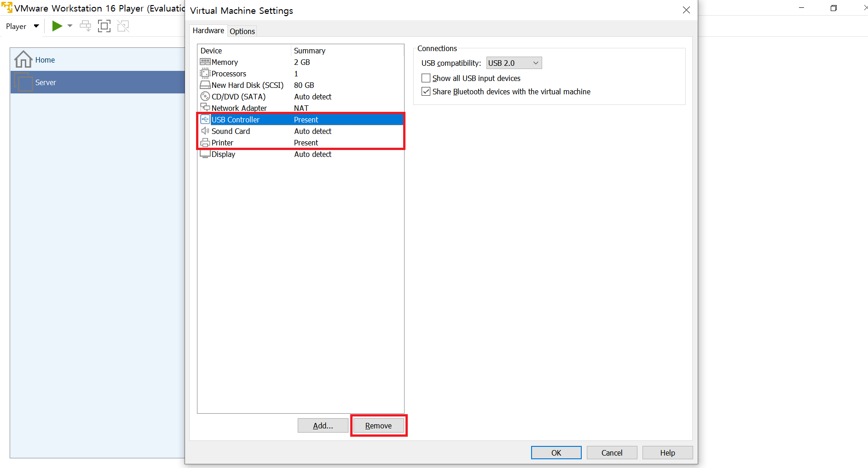Click the 2 GB summary value
The image size is (868, 468).
(x=302, y=62)
